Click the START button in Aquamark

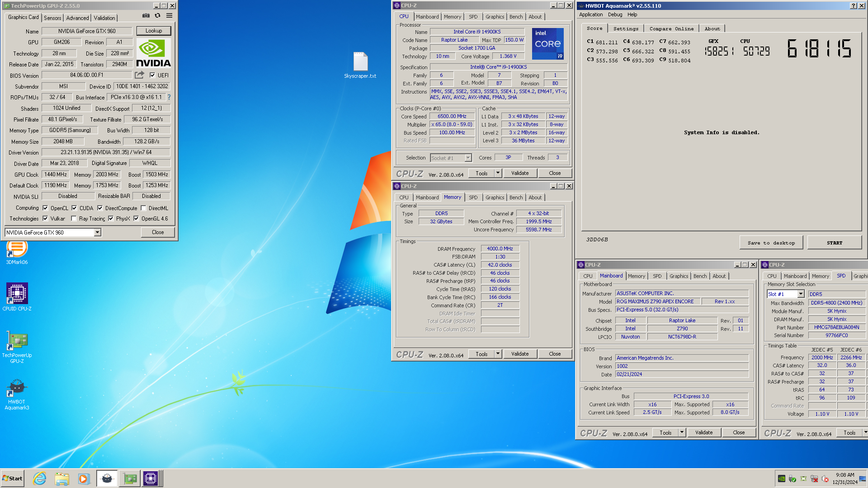coord(835,243)
